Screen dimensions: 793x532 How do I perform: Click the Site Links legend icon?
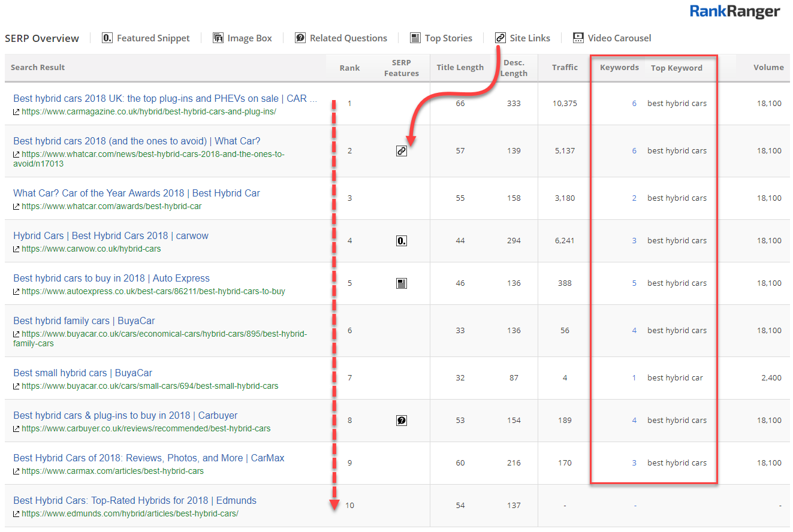click(x=500, y=38)
